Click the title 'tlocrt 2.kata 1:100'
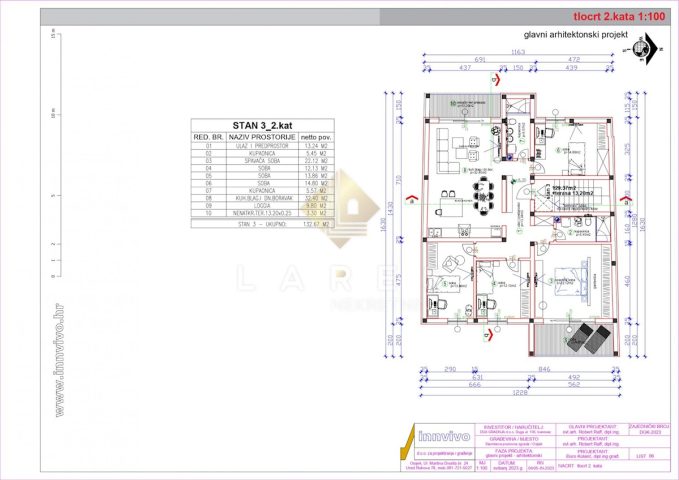The width and height of the screenshot is (679, 480). pyautogui.click(x=619, y=16)
